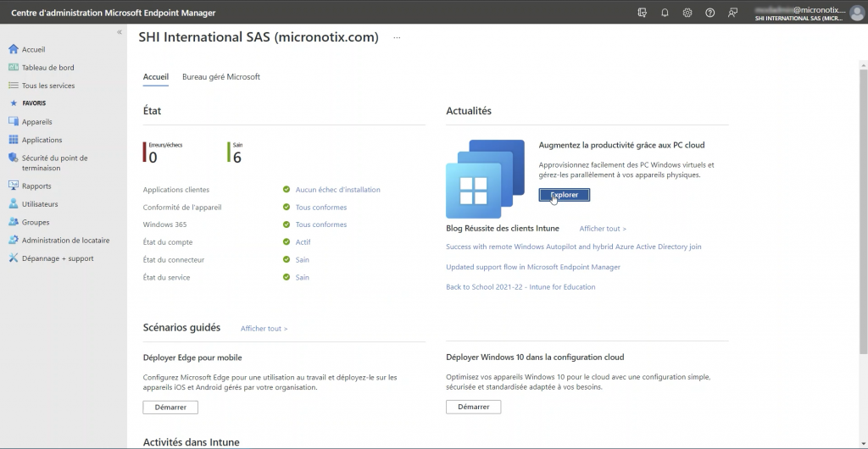Click the Applications grid icon
The width and height of the screenshot is (868, 449).
[14, 140]
